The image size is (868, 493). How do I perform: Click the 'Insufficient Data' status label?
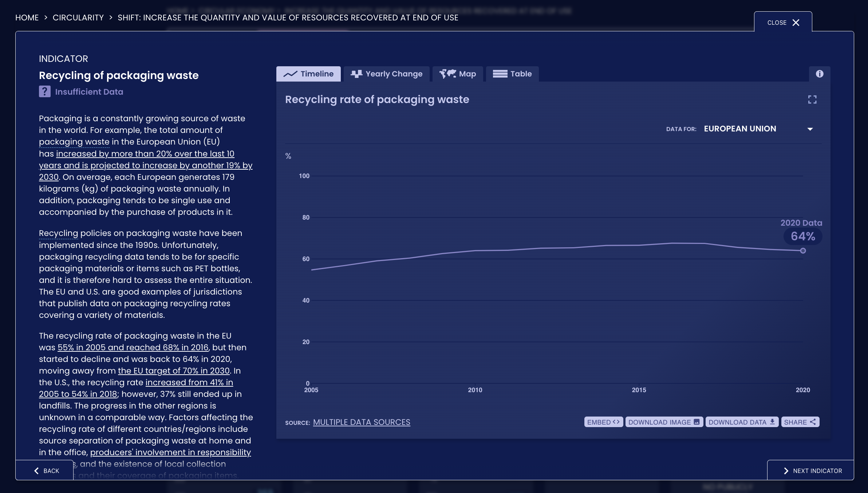point(89,92)
